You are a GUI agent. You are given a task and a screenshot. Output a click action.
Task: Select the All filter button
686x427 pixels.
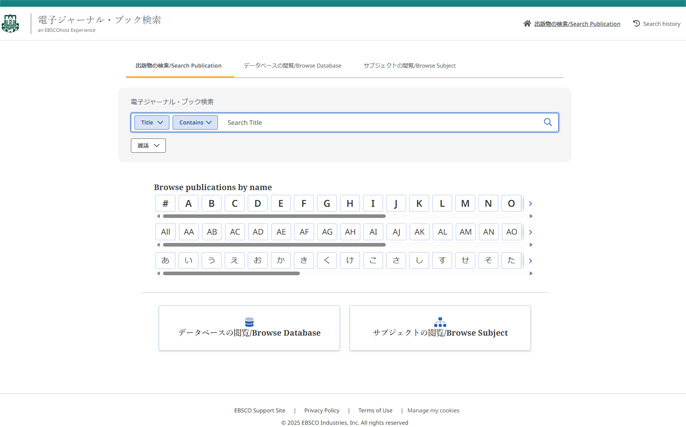165,232
